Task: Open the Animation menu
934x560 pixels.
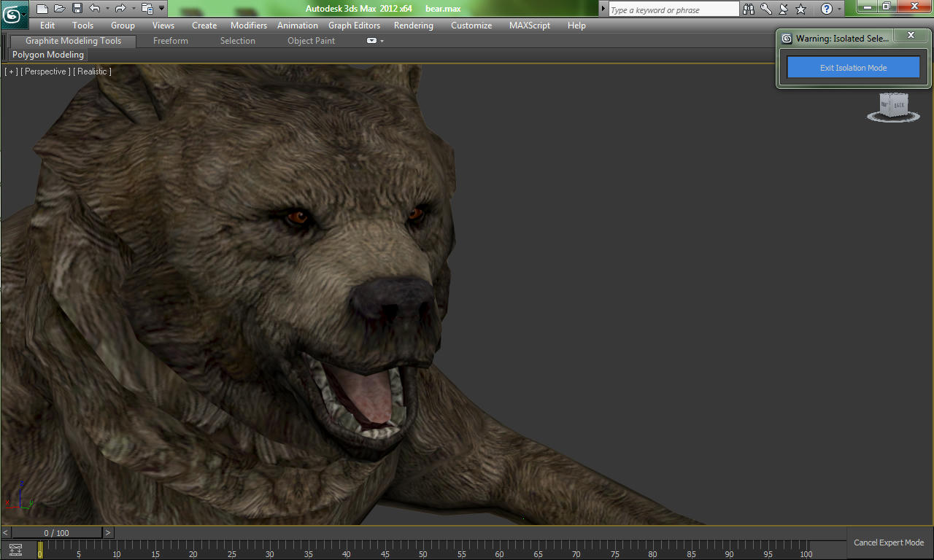Action: (298, 26)
